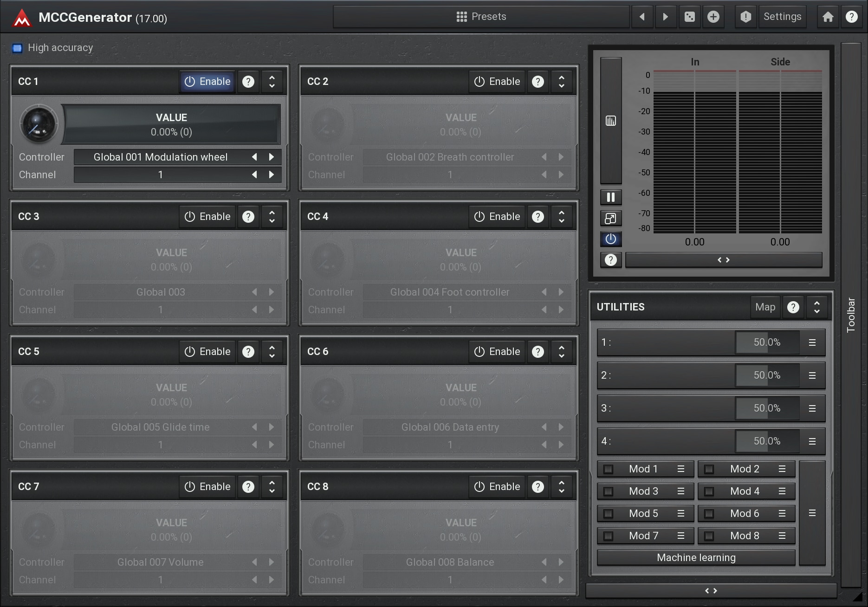Click the Machine learning button
Image resolution: width=868 pixels, height=607 pixels.
pyautogui.click(x=696, y=558)
